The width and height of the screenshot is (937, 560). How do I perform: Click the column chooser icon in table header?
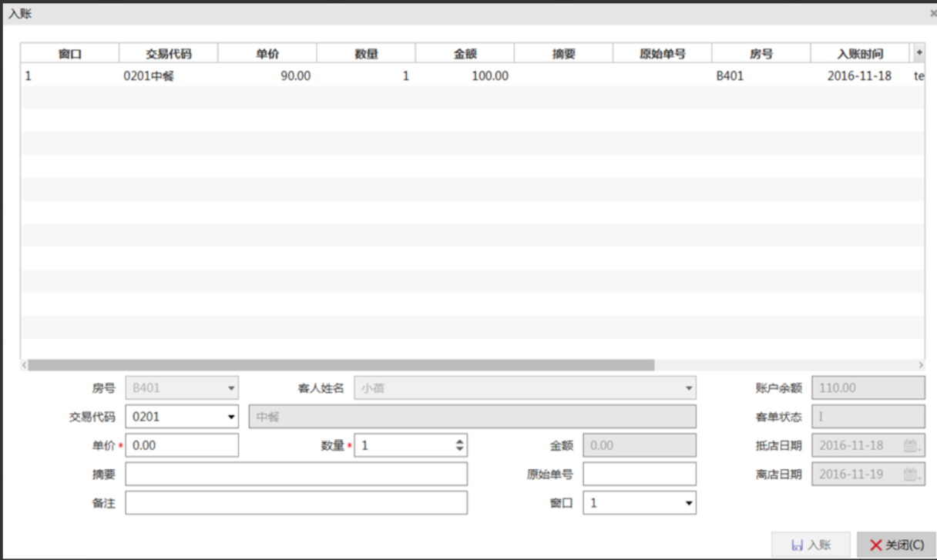pyautogui.click(x=919, y=53)
